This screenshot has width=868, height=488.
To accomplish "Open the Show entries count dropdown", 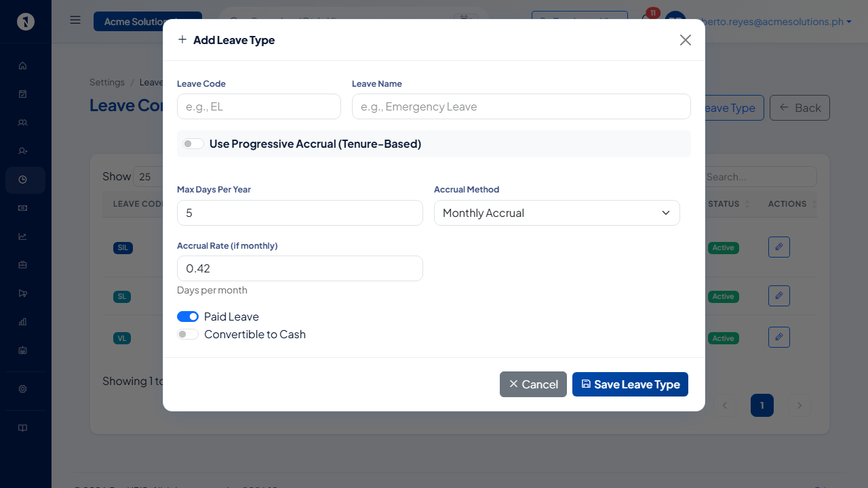I will 148,177.
